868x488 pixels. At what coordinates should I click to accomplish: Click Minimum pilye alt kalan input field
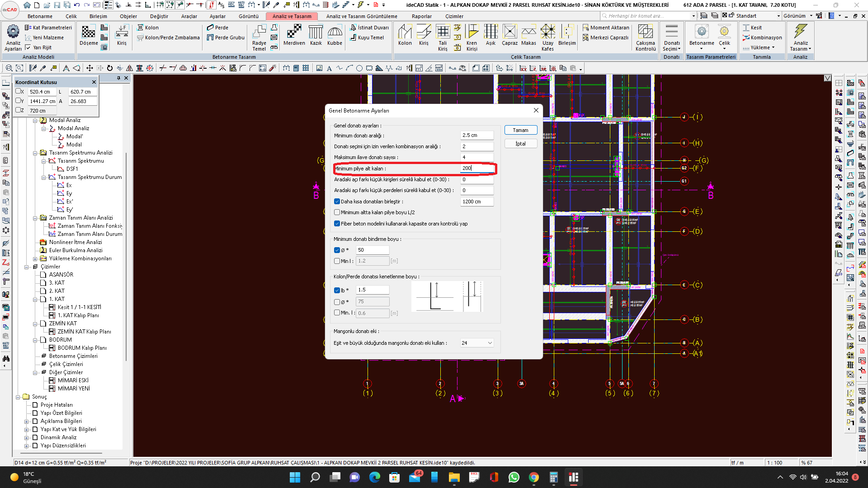coord(477,168)
